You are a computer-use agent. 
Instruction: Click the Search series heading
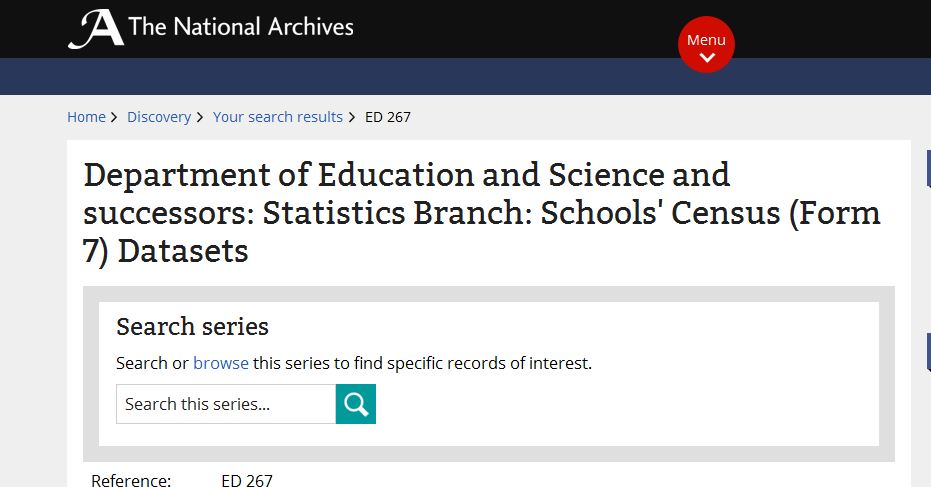click(x=192, y=327)
